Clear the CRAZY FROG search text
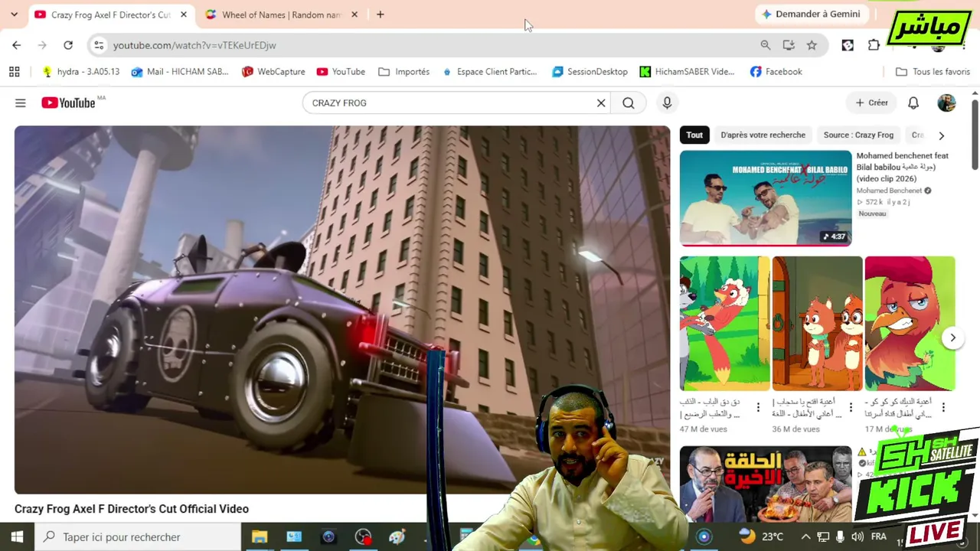 tap(601, 103)
